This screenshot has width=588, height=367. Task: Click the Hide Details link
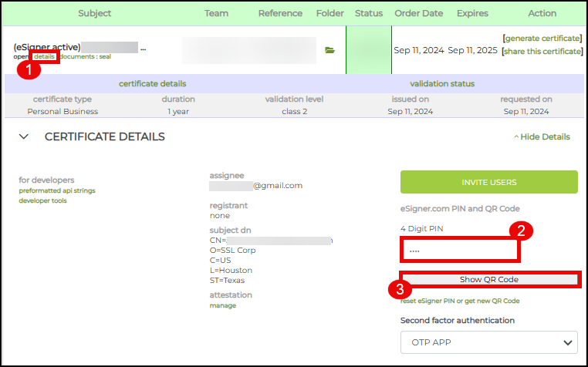click(x=542, y=136)
